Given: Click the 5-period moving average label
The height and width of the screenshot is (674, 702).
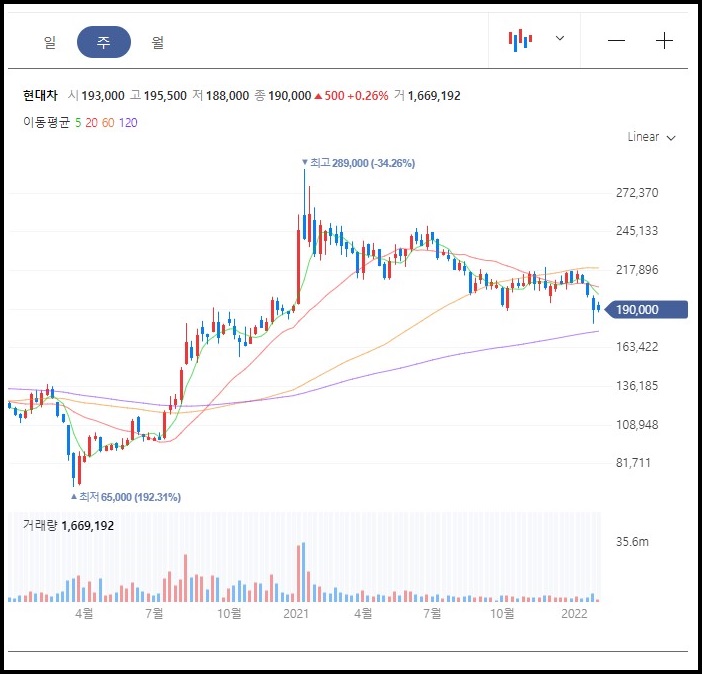Looking at the screenshot, I should pos(78,123).
